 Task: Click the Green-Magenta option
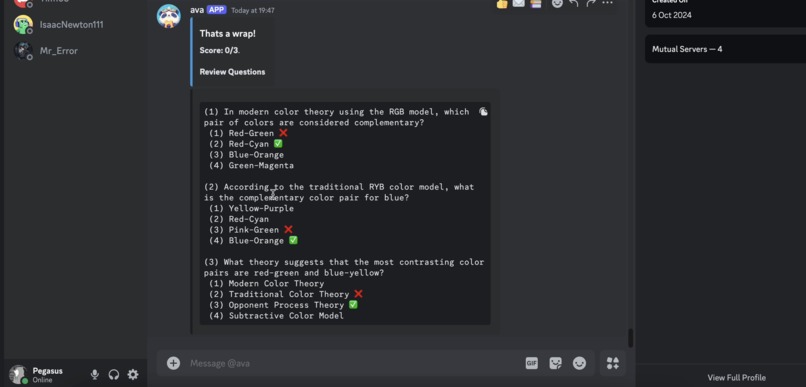click(251, 165)
